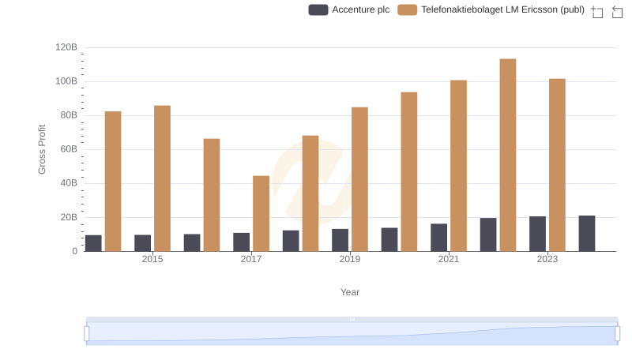Click the right handle of the zoom slider
632x364 pixels.
[x=618, y=334]
